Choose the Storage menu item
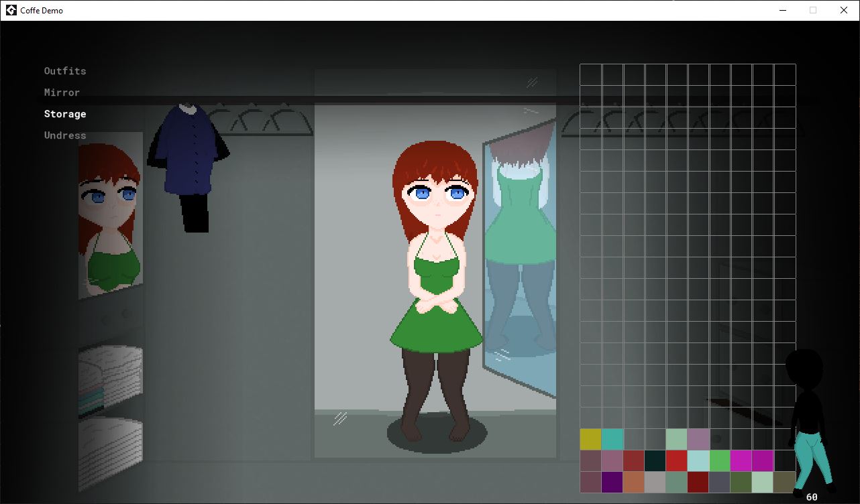 (65, 114)
